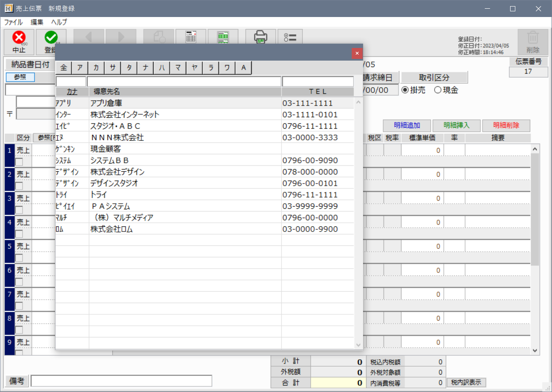Click the red 明細削除 button

pos(506,126)
